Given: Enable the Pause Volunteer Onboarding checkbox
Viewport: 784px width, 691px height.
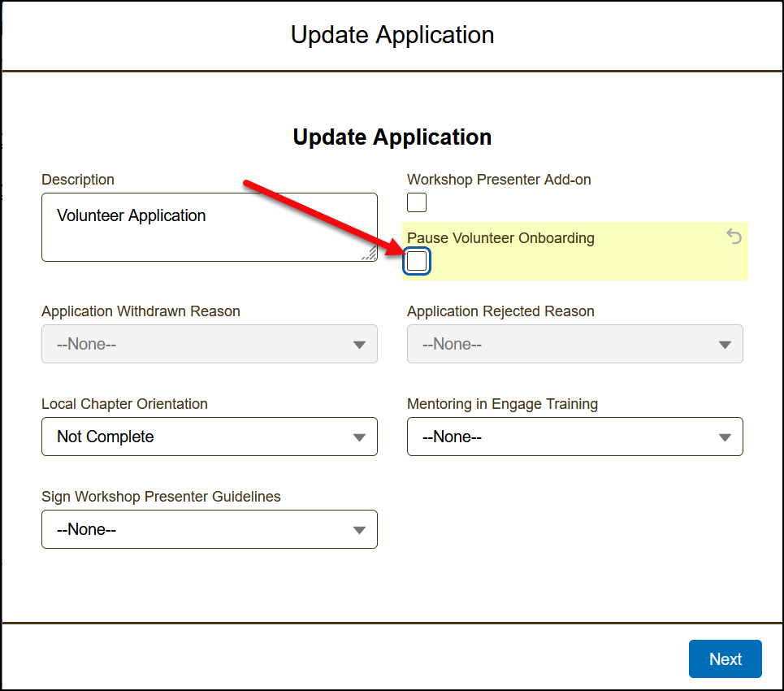Looking at the screenshot, I should click(417, 261).
